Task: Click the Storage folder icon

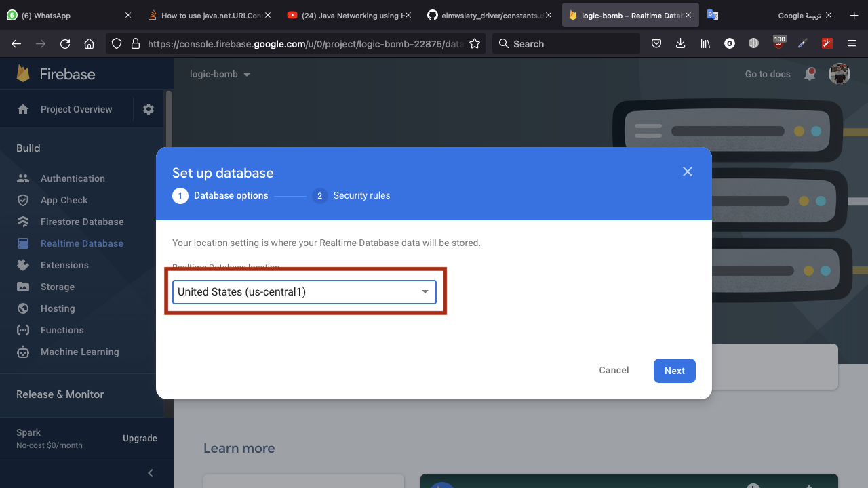Action: [x=23, y=287]
